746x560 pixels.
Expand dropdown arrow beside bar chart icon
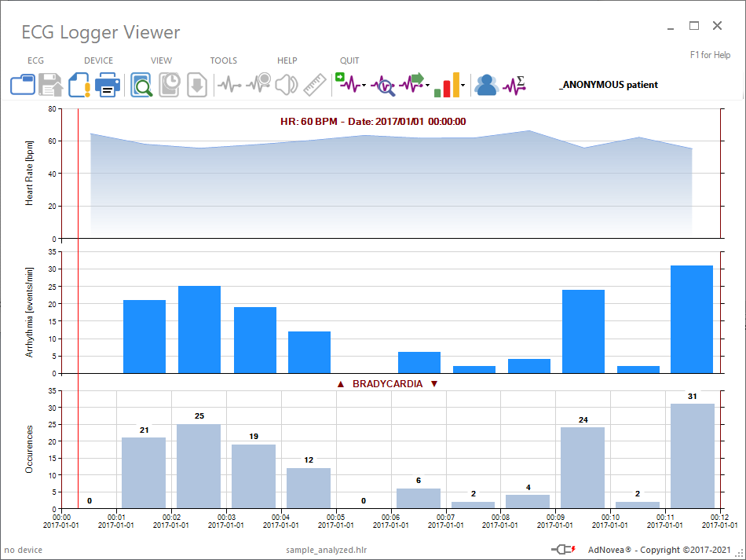click(463, 86)
